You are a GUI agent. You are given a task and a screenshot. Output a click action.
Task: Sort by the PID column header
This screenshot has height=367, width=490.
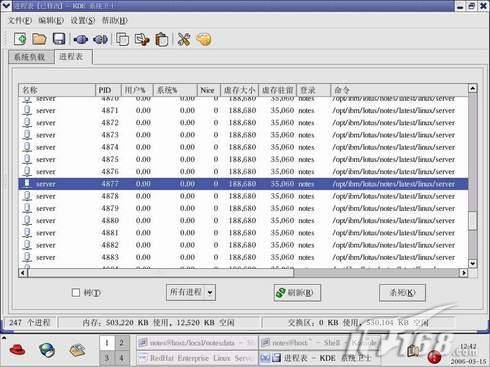(108, 90)
